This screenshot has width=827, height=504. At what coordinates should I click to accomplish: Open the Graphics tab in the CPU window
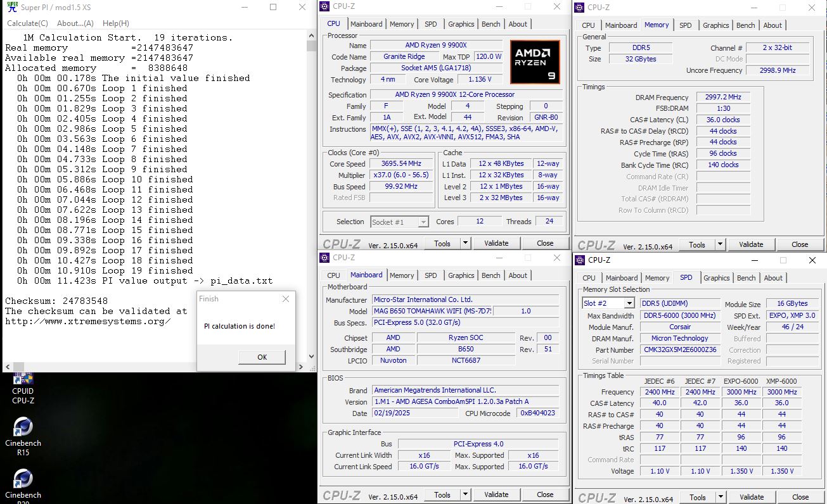(x=461, y=24)
